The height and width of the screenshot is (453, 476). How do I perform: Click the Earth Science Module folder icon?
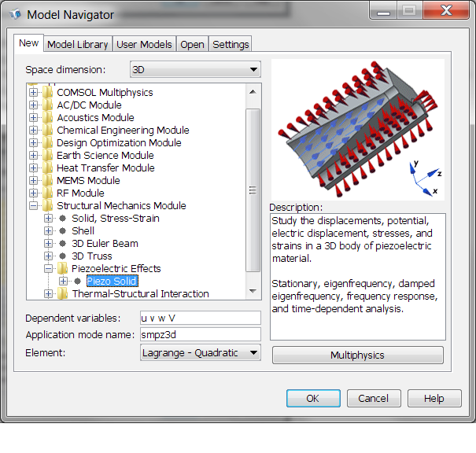(47, 156)
